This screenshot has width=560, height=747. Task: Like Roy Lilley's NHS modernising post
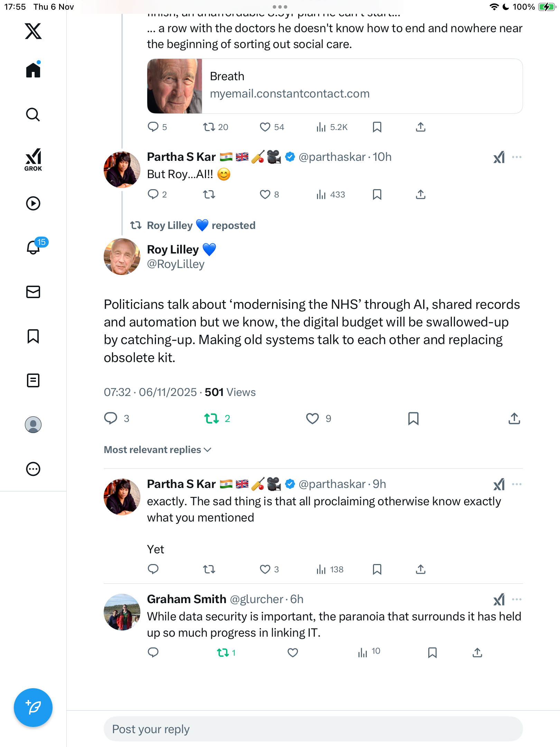pos(312,418)
